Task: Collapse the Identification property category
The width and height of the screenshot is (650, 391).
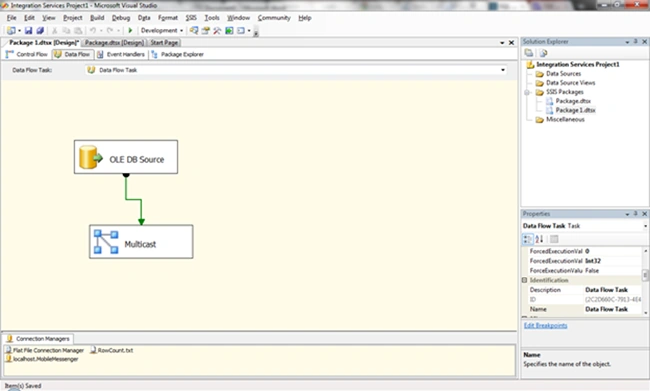Action: coord(524,280)
